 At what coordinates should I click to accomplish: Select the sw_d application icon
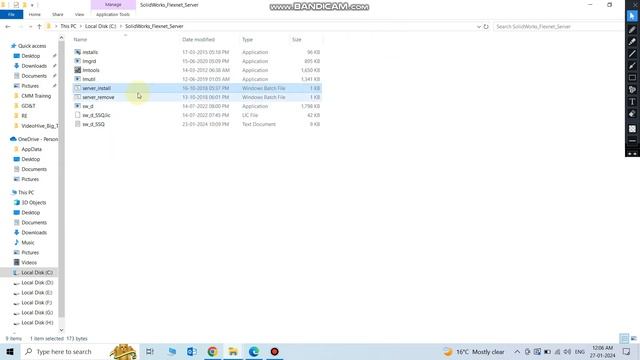point(78,106)
